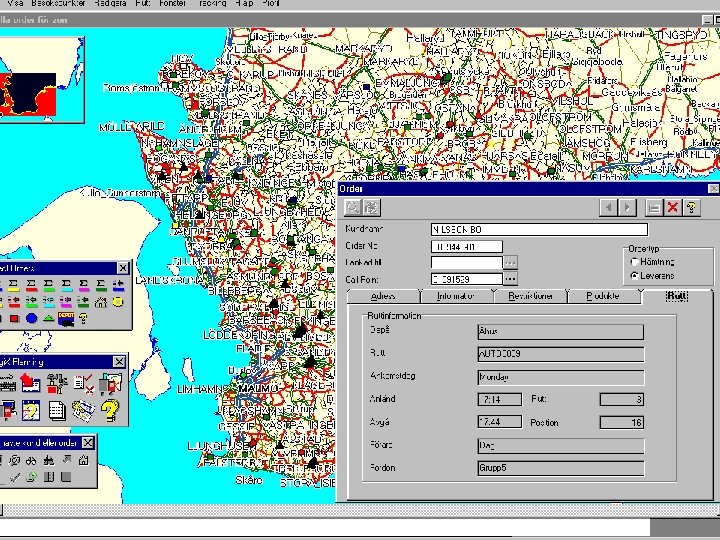Click the Fordon field showing Grupp5
The image size is (720, 540).
pyautogui.click(x=560, y=468)
